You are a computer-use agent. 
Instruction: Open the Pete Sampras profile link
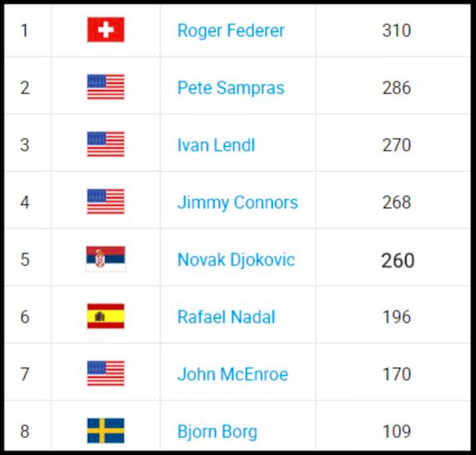point(231,88)
